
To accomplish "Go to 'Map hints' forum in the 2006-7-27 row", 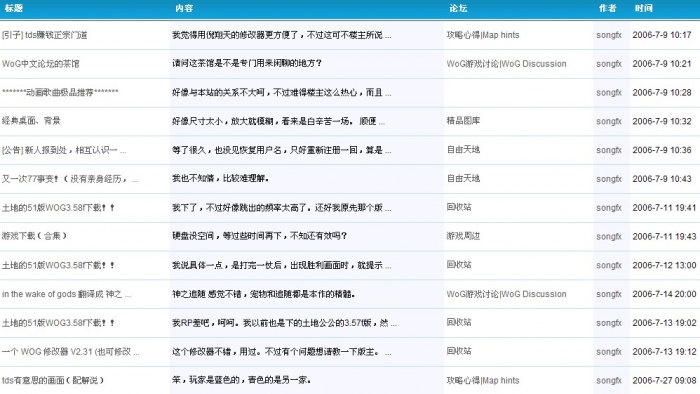I will [483, 380].
